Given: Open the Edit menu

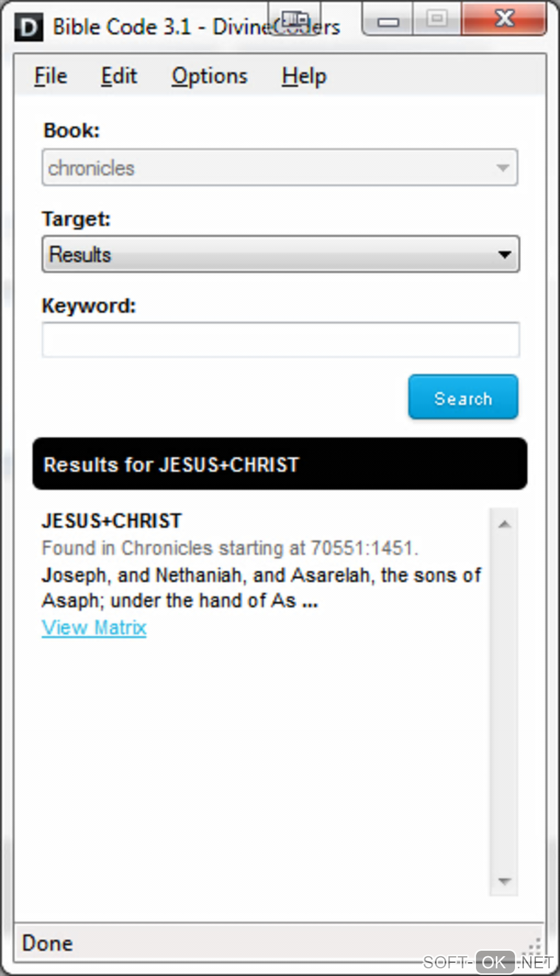Looking at the screenshot, I should pos(119,76).
